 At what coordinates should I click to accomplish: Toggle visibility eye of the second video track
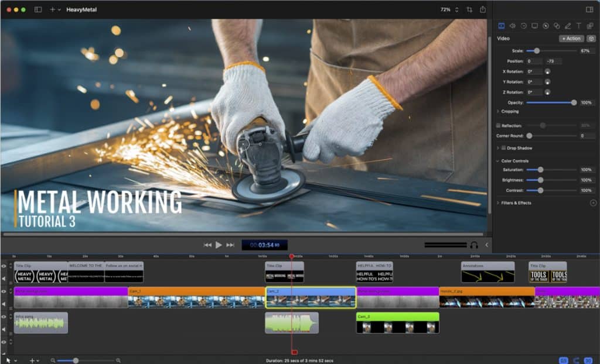coord(4,291)
